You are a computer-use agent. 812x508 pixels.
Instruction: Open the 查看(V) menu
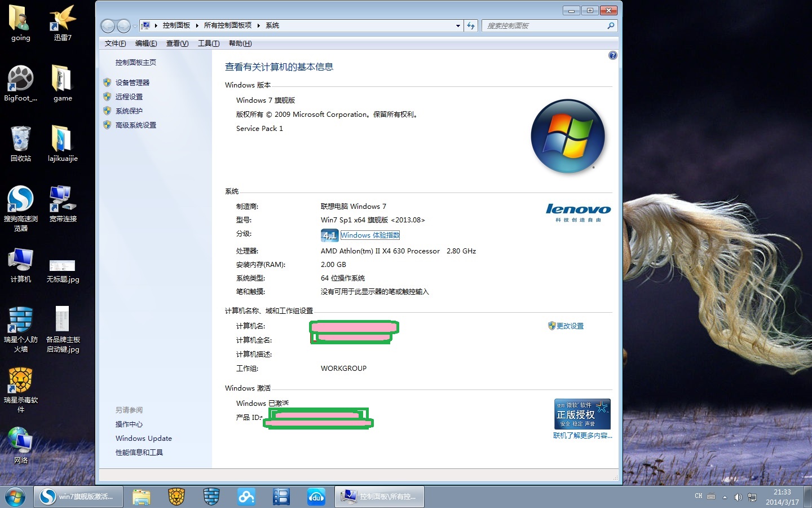pos(177,43)
